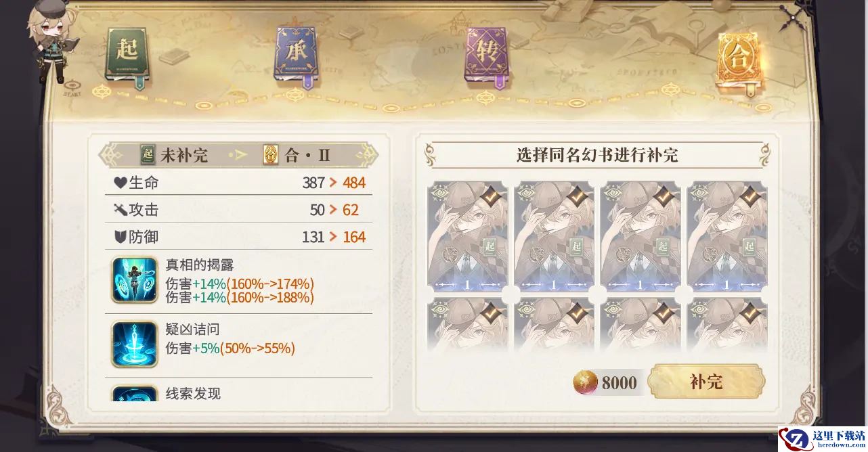Viewport: 868px width, 452px height.
Task: Toggle first card in bottom row
Action: tap(468, 324)
